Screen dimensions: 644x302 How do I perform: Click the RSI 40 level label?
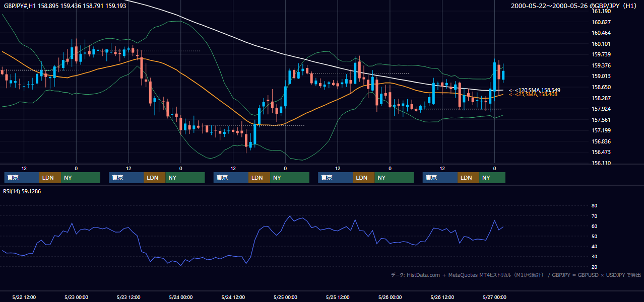pos(595,247)
